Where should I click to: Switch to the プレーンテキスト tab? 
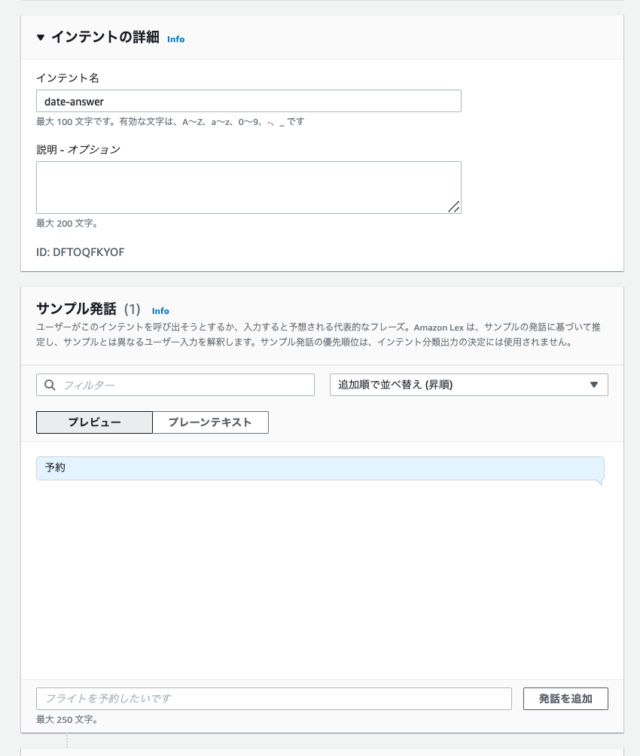point(210,422)
